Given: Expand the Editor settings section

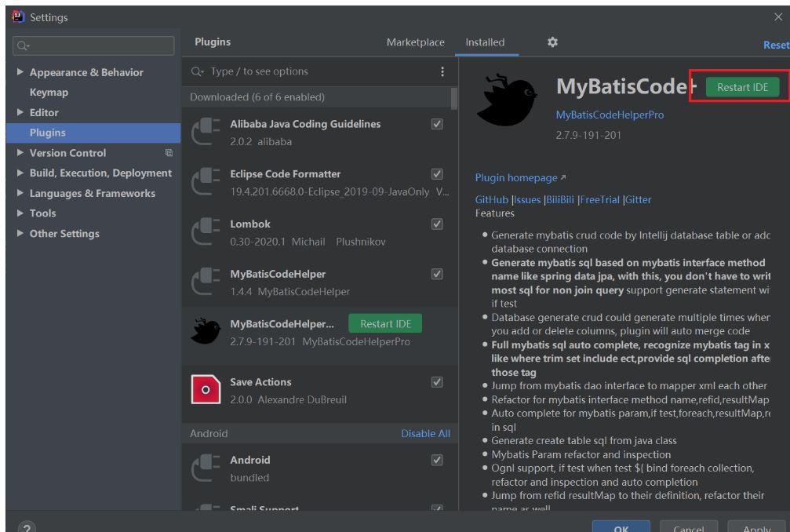Looking at the screenshot, I should pyautogui.click(x=20, y=113).
